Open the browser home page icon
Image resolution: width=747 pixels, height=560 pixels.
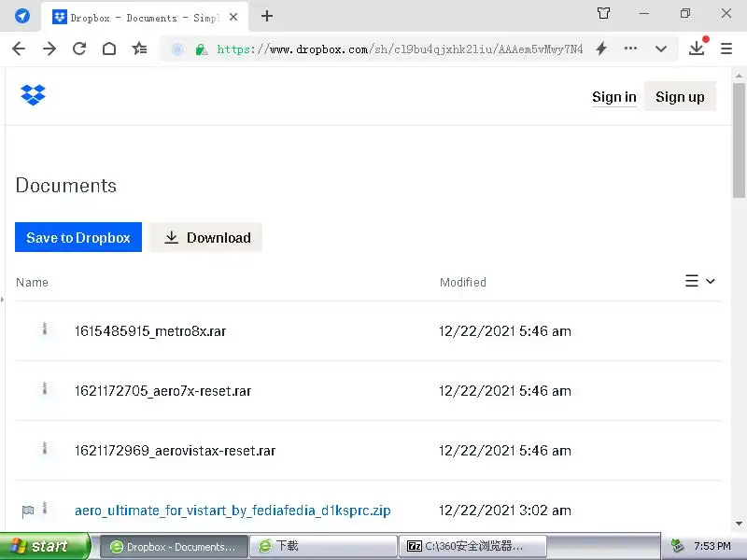click(109, 49)
